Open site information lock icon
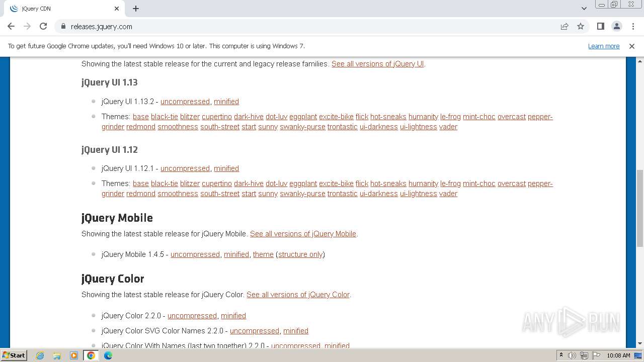 (63, 26)
